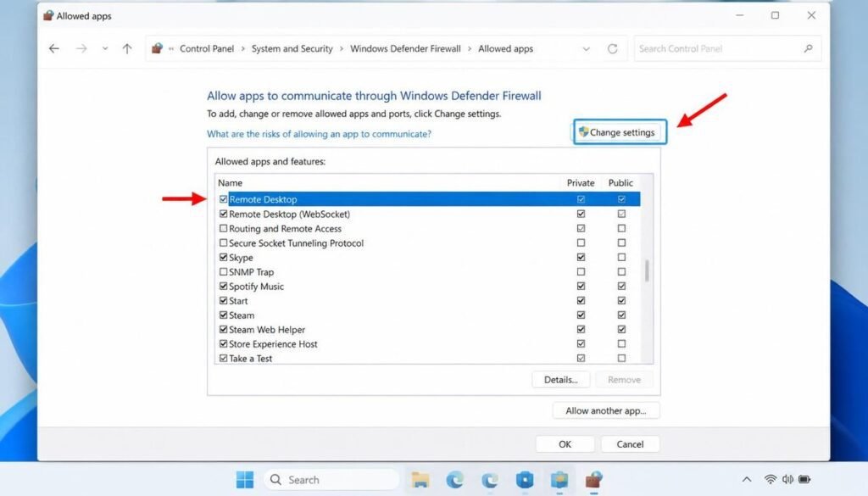Open the Windows Defender Firewall taskbar icon
Viewport: 868px width, 496px height.
pos(594,479)
